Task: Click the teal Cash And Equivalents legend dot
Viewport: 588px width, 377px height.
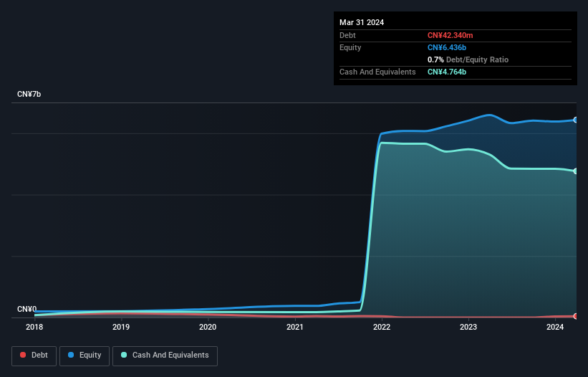Action: coord(124,355)
